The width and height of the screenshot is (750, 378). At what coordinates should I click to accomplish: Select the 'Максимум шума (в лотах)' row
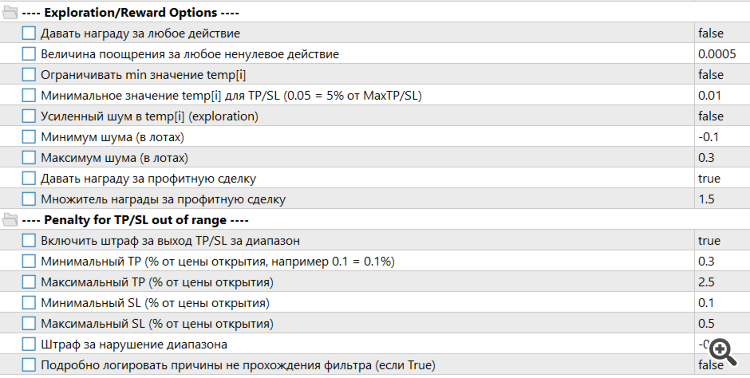375,157
